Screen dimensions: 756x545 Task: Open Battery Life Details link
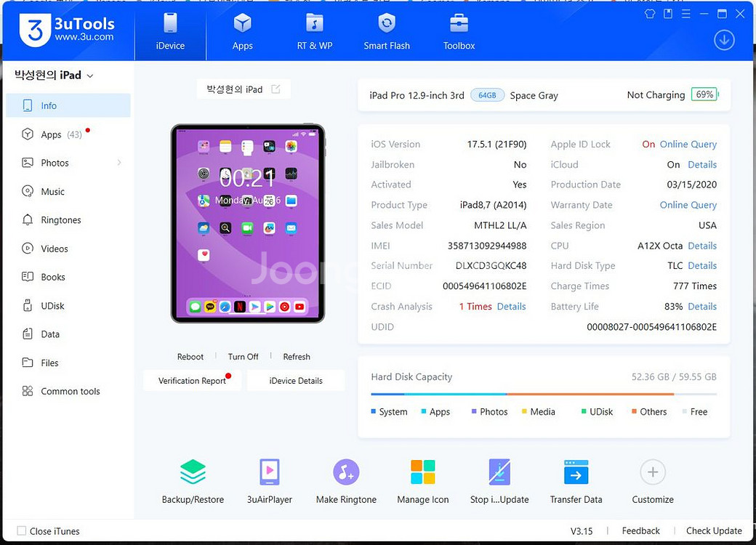tap(701, 307)
